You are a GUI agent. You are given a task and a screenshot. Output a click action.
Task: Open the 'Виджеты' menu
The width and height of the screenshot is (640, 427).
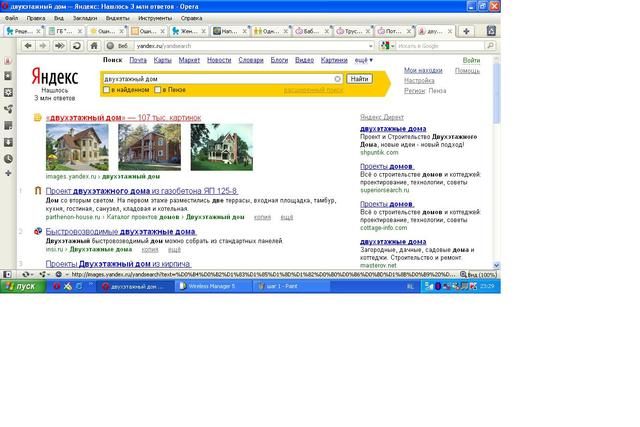pyautogui.click(x=118, y=18)
